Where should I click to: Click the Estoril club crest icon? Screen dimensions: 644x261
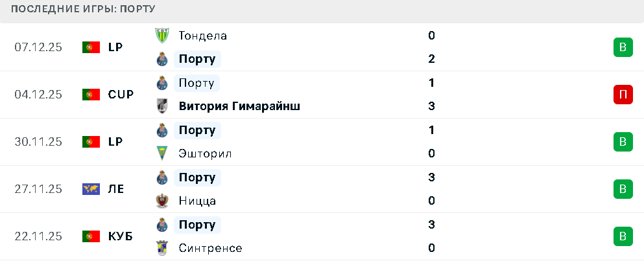[162, 153]
